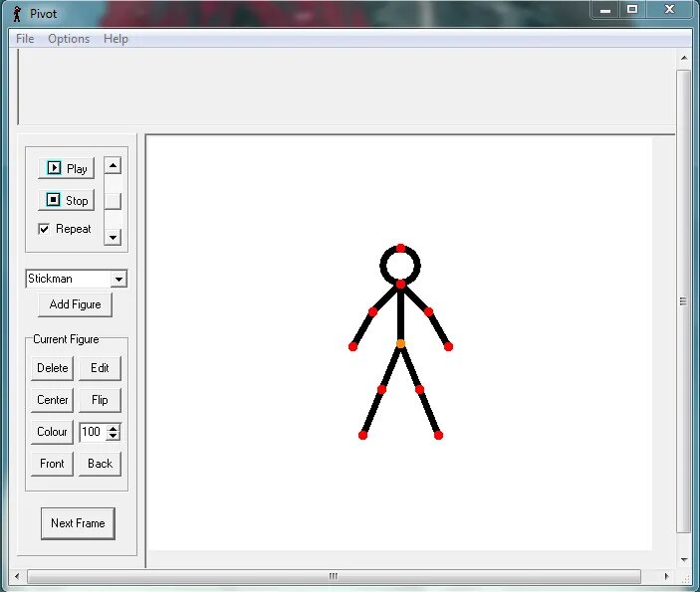This screenshot has height=592, width=700.
Task: Click the horizontal scrollbar left arrow
Action: [17, 576]
